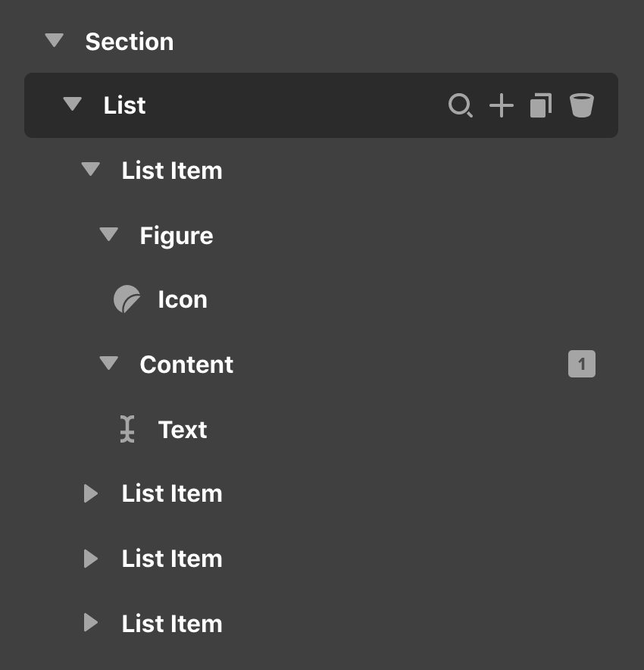Delete the List element via trash icon

click(581, 106)
